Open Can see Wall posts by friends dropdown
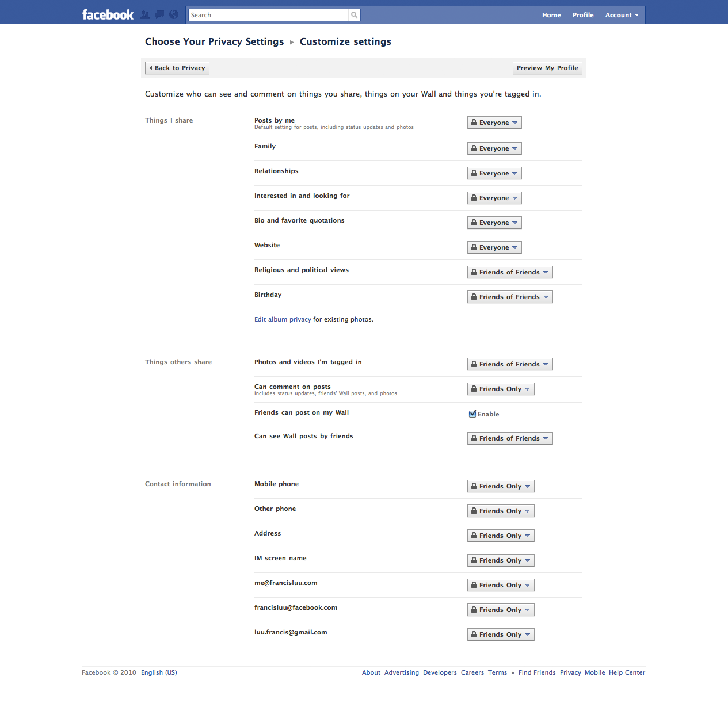Viewport: 728px width, 711px height. click(x=510, y=438)
